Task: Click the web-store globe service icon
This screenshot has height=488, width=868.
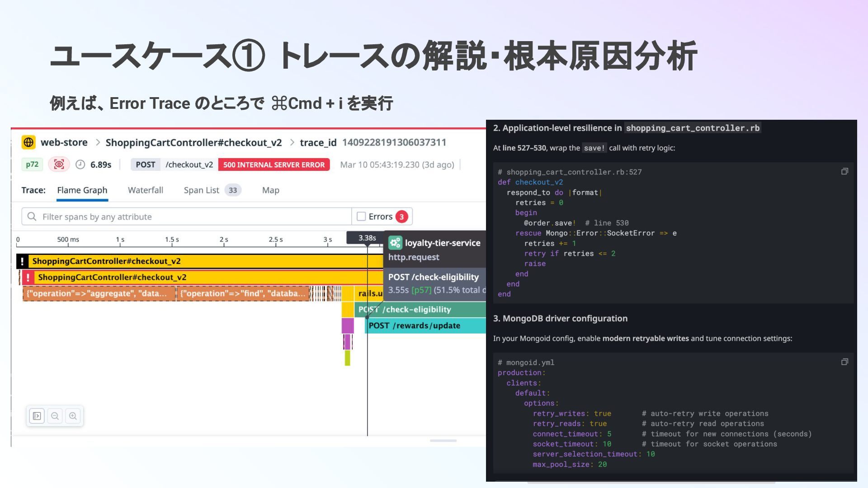Action: 28,142
